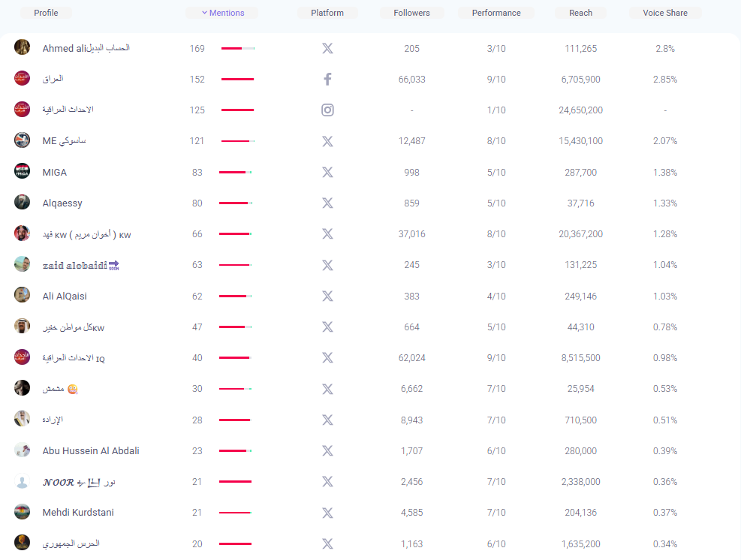Screen dimensions: 741x560
Task: Click the MIGA profile avatar
Action: coord(23,171)
